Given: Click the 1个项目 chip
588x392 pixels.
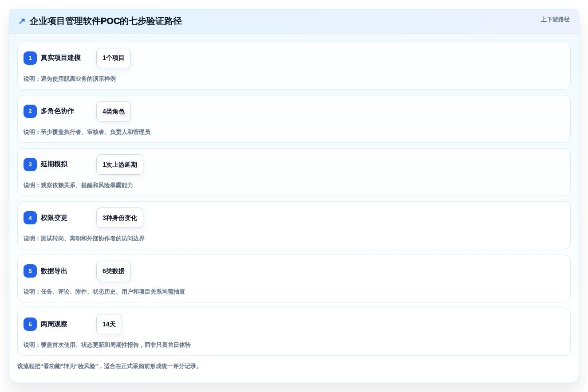Looking at the screenshot, I should [114, 58].
